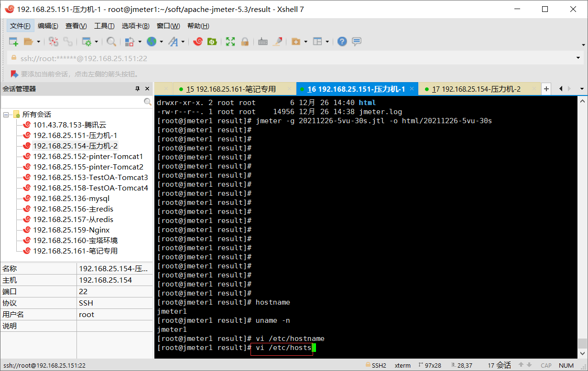The image size is (588, 371).
Task: Select session 192.168.25.152-pinter-Tomcat1
Action: (87, 157)
